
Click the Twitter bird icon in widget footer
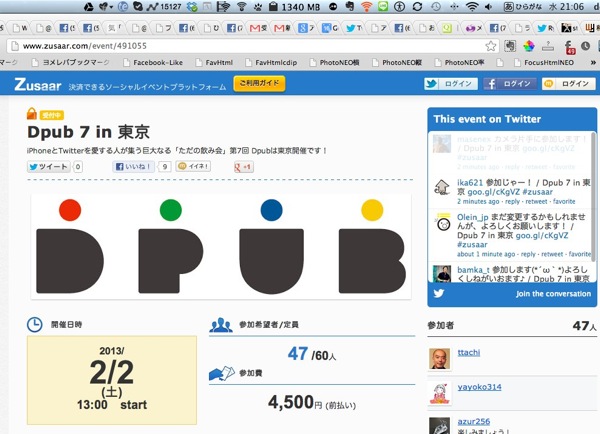pyautogui.click(x=439, y=294)
